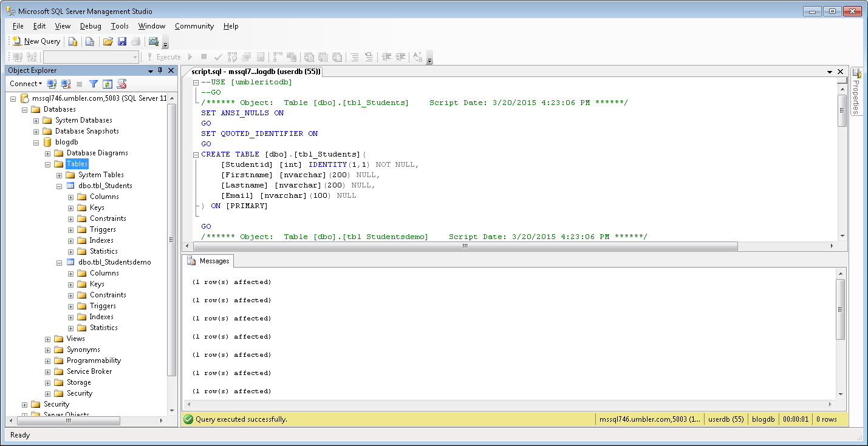The width and height of the screenshot is (868, 446).
Task: Click the Execute query button
Action: pos(163,57)
